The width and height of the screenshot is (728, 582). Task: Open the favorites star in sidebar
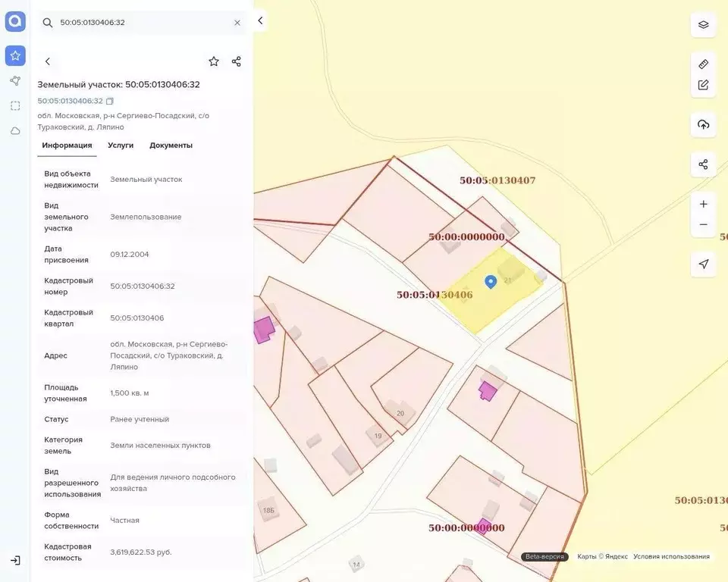click(15, 55)
